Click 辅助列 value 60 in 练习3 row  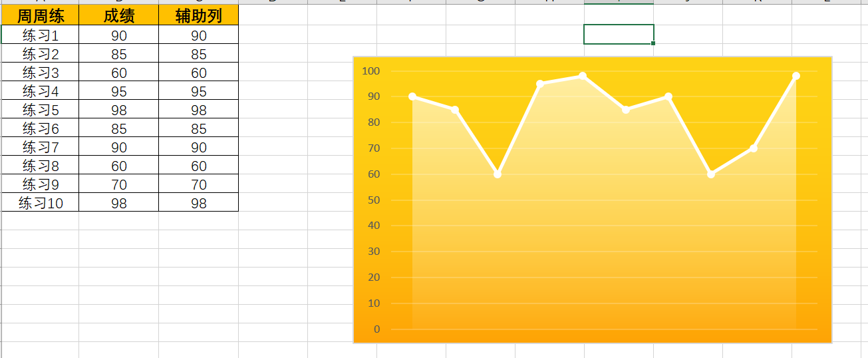coord(198,72)
